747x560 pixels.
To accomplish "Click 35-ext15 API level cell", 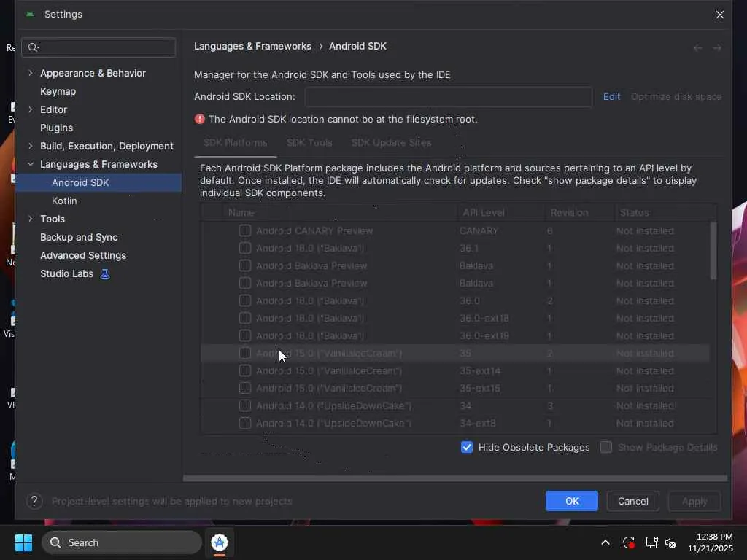I will (480, 388).
